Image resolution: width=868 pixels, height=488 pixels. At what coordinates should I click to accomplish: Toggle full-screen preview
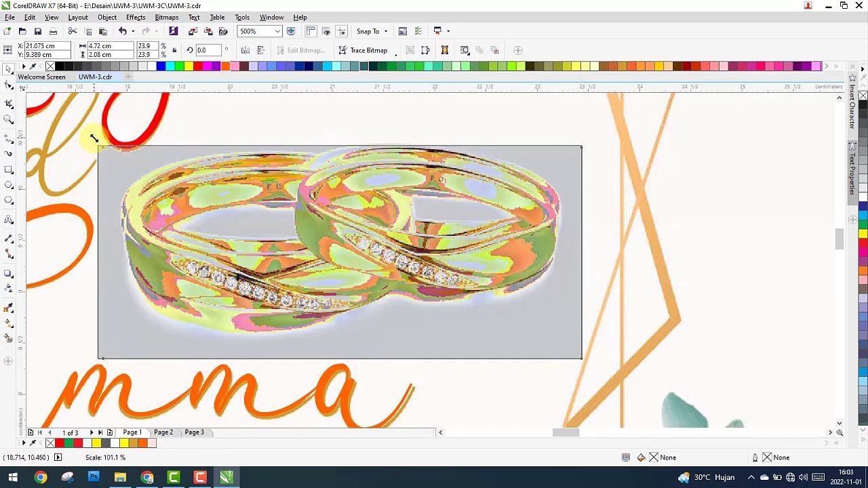291,31
